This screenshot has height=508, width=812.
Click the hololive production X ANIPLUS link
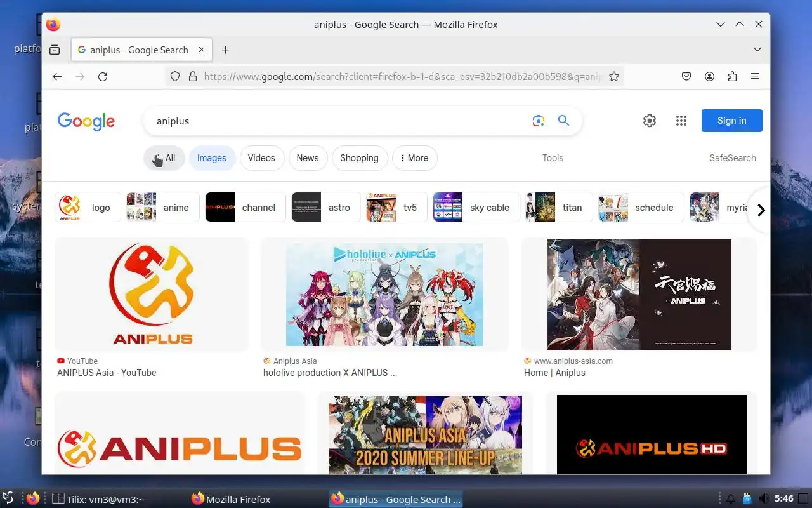click(330, 373)
